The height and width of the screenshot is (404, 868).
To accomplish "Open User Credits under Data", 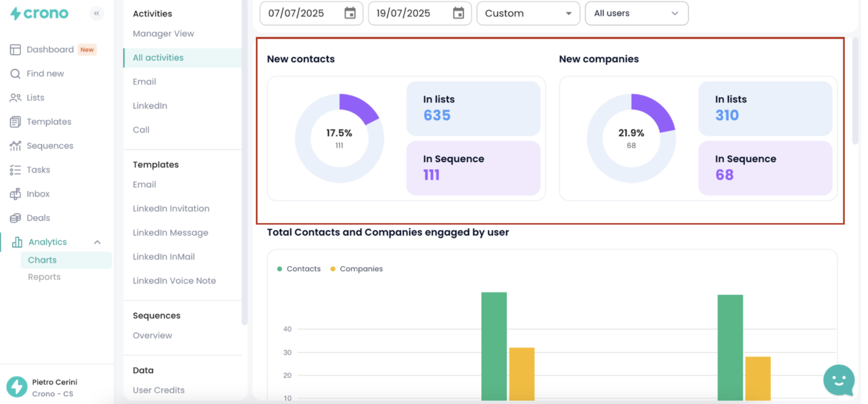I will 159,390.
